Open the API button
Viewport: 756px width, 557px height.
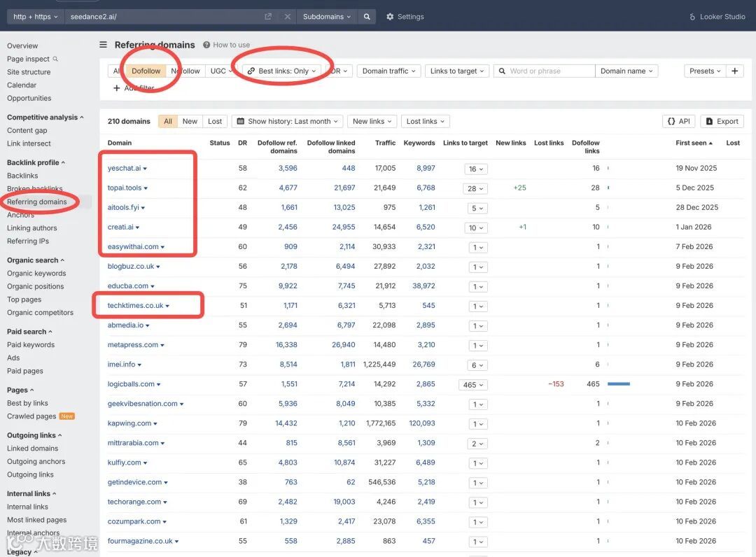678,122
